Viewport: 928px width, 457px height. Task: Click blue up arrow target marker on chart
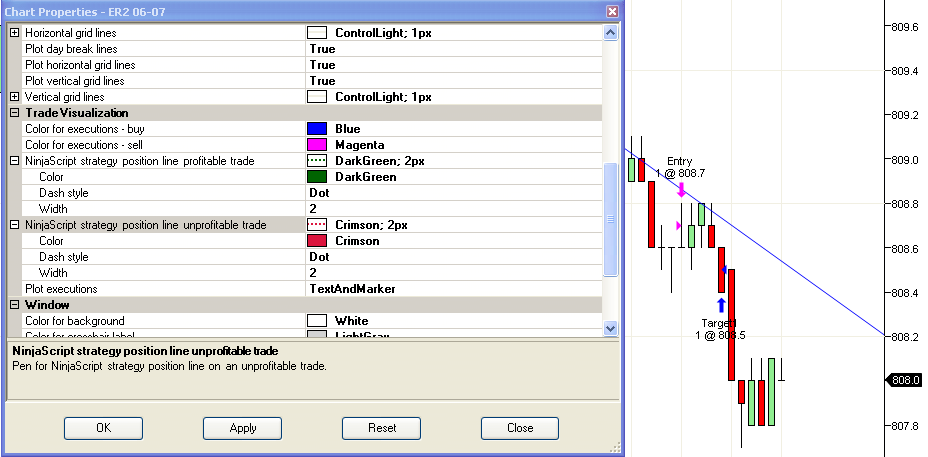tap(721, 305)
